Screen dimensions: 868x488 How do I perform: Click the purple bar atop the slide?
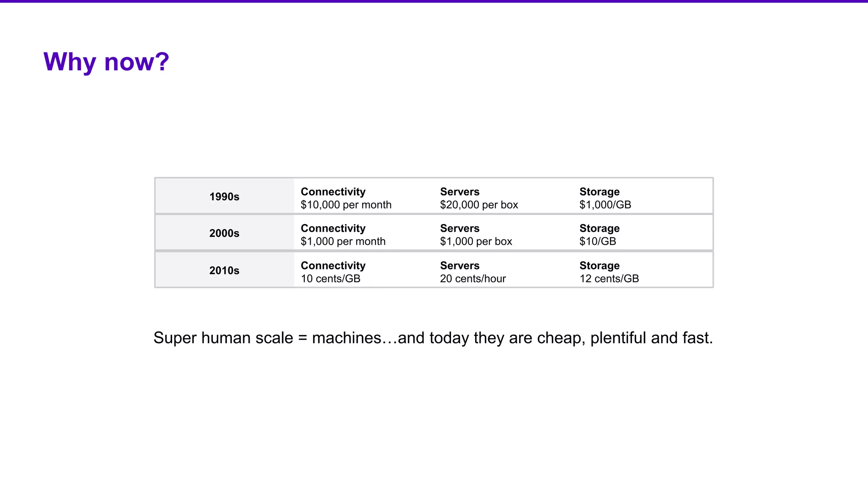click(x=434, y=1)
